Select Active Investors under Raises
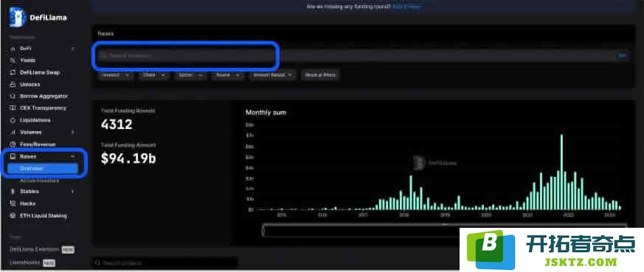The image size is (644, 272). tap(39, 181)
